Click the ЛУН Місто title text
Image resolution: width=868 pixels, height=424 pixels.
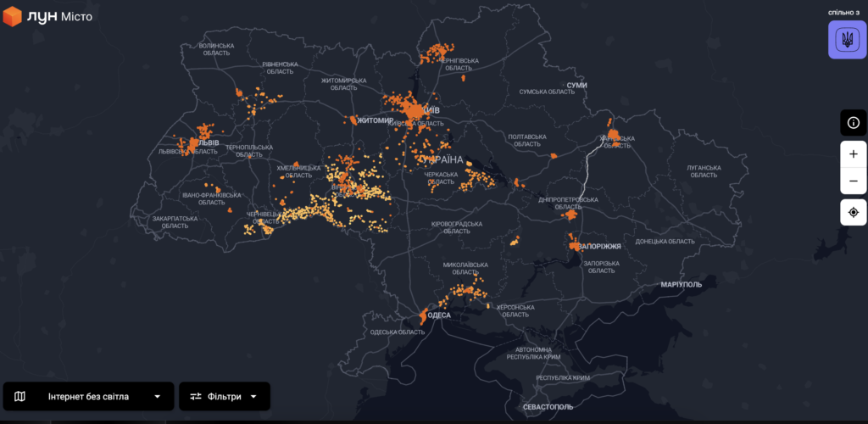tap(59, 16)
